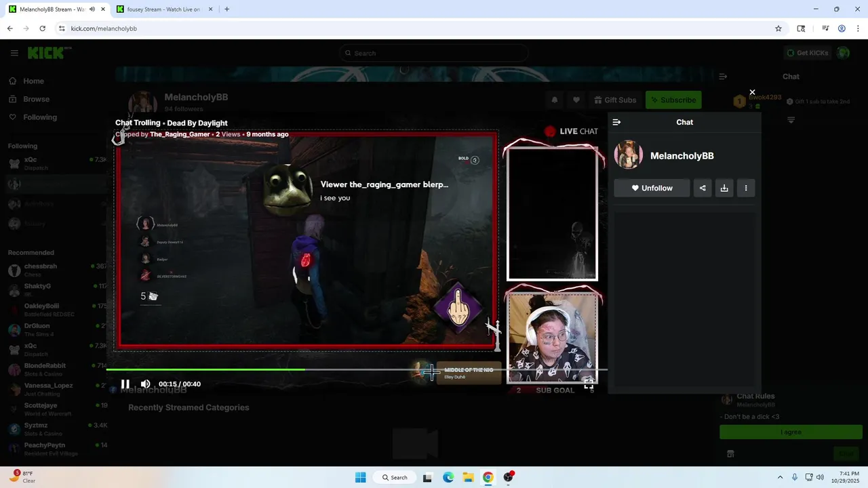Expand the chat leaderboard chevron

791,120
